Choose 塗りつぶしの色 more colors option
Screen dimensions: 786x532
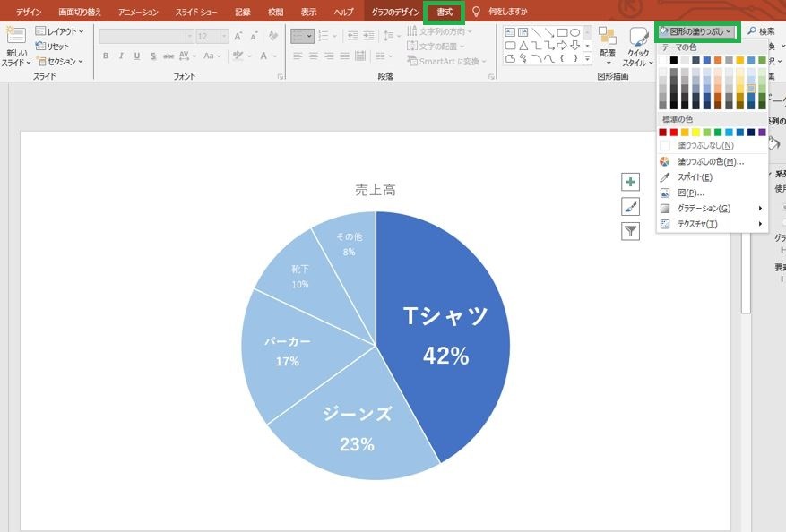point(711,161)
